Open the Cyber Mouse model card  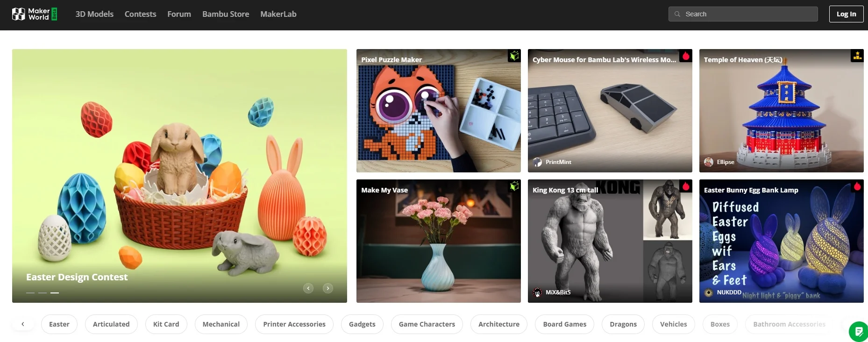610,111
